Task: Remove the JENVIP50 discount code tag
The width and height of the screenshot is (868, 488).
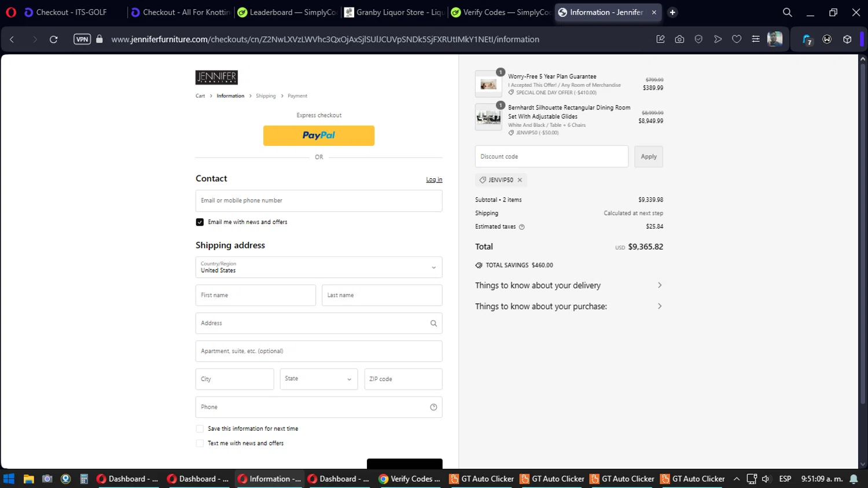Action: click(520, 180)
